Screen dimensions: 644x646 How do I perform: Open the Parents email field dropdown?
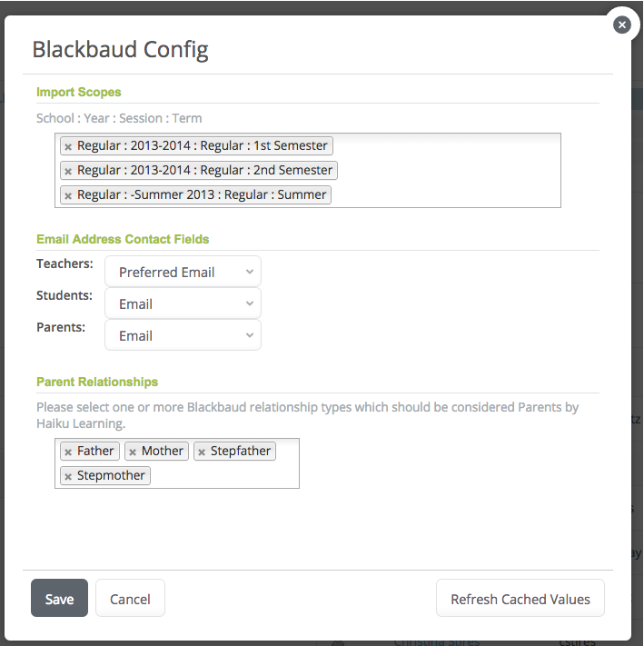point(183,335)
